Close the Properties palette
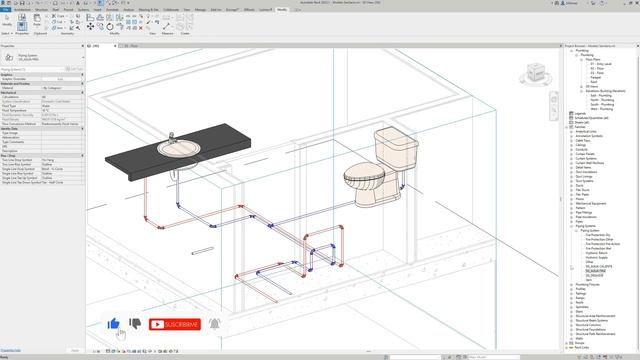 pyautogui.click(x=82, y=46)
